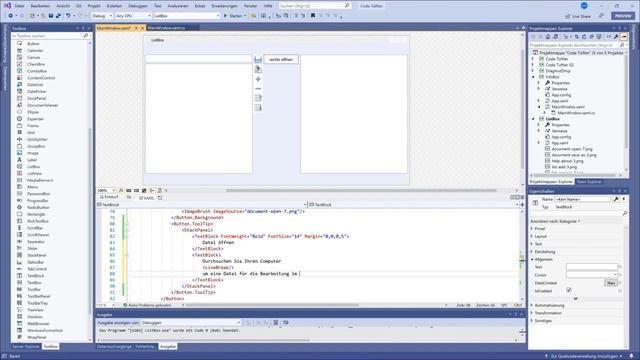Screen dimensions: 640x360
Task: Select WebBrowser in the Toolbox
Action: pyautogui.click(x=38, y=324)
